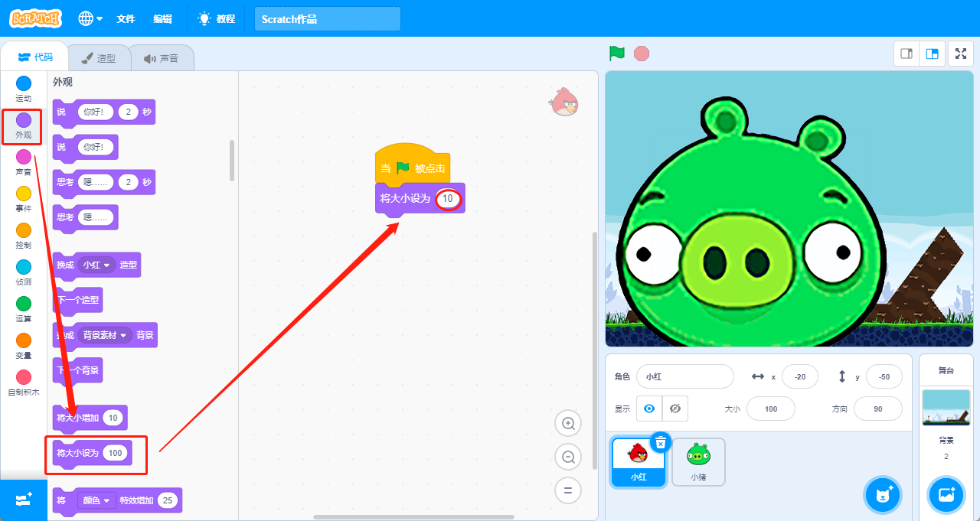
Task: Open 教程 tutorials
Action: pyautogui.click(x=216, y=19)
